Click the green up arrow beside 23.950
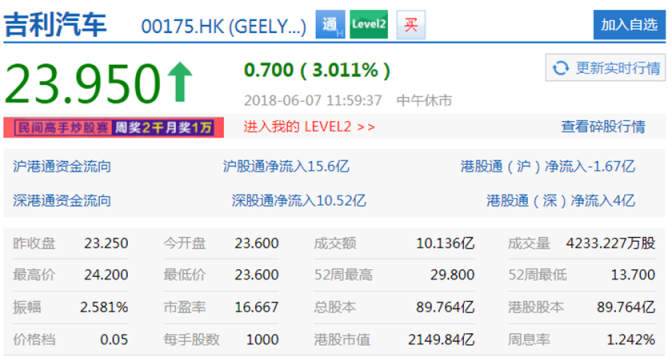The image size is (672, 362). (180, 82)
